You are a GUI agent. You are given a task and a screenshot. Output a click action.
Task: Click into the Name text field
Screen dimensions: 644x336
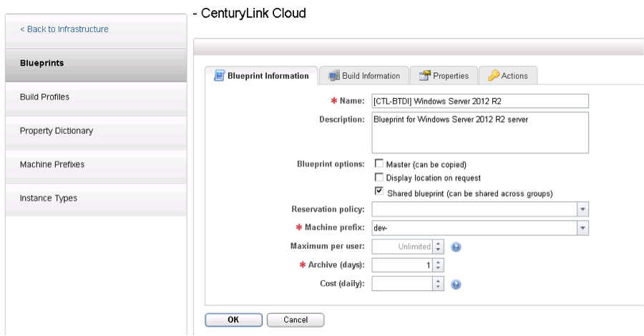(480, 101)
